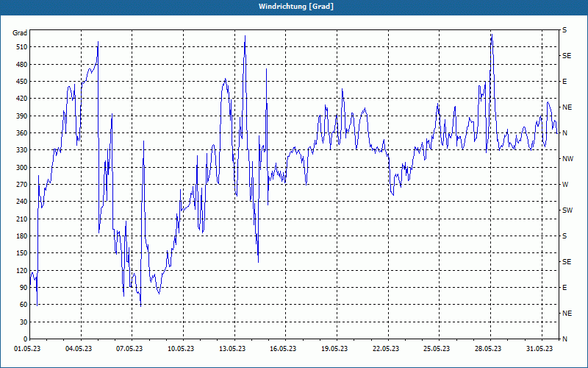Click the date label 25.05.23
This screenshot has height=368, width=588.
437,349
